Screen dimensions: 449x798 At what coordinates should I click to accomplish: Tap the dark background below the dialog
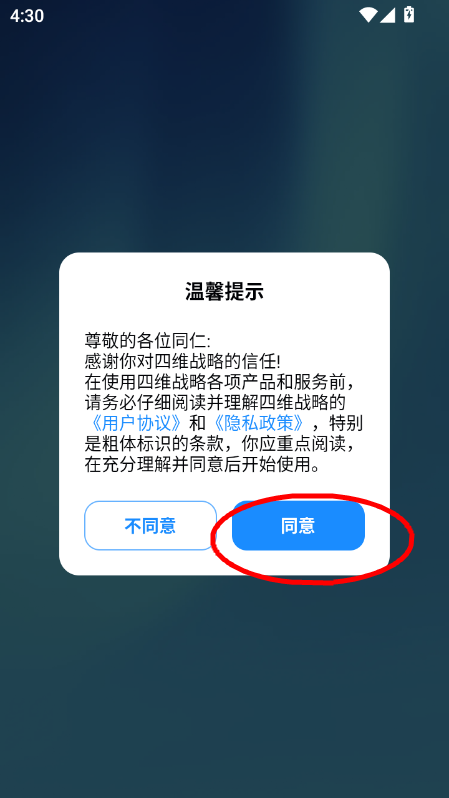pyautogui.click(x=224, y=687)
